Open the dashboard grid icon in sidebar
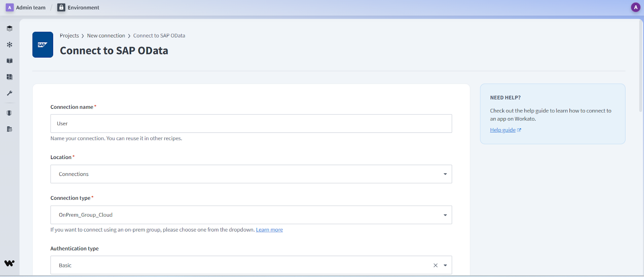 [10, 77]
